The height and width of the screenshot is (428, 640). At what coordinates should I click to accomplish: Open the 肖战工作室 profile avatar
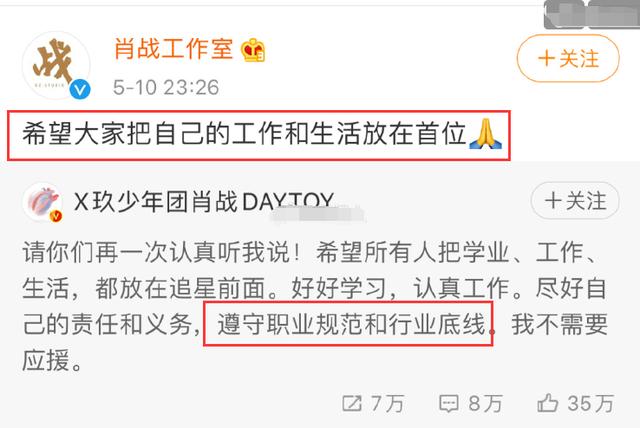[x=56, y=65]
